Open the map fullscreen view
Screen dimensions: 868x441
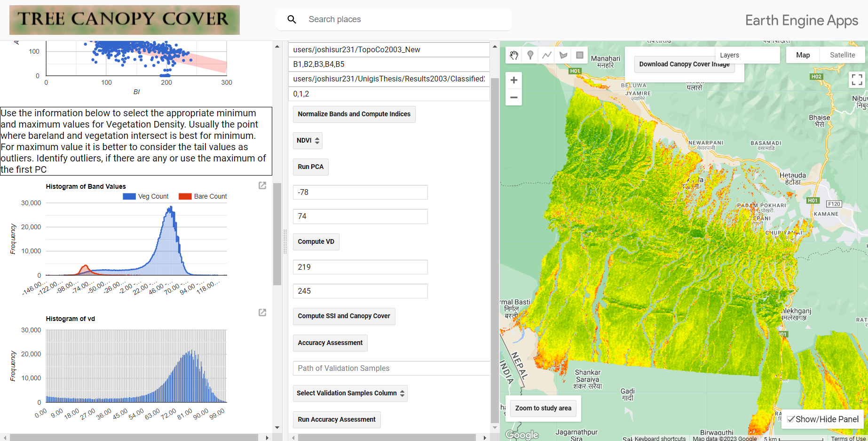coord(857,80)
